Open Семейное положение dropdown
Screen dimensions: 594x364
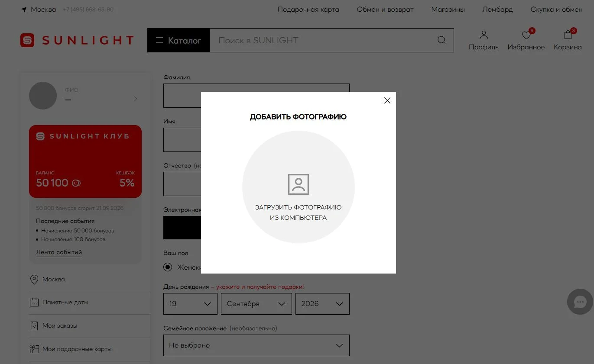pyautogui.click(x=256, y=345)
